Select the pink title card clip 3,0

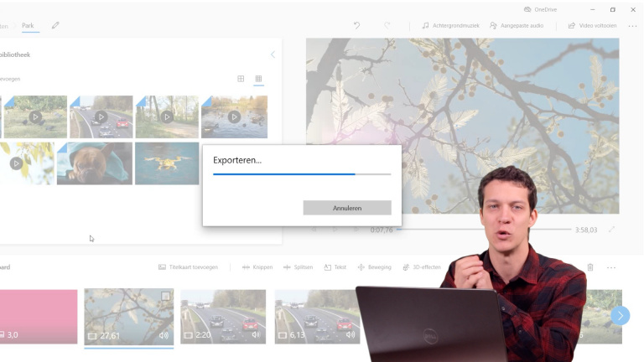click(39, 317)
